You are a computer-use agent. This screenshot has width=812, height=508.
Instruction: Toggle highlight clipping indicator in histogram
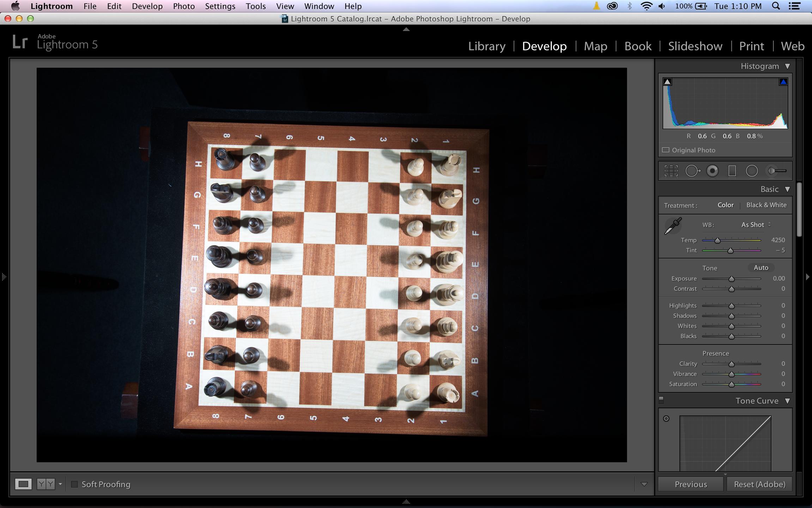(x=783, y=82)
